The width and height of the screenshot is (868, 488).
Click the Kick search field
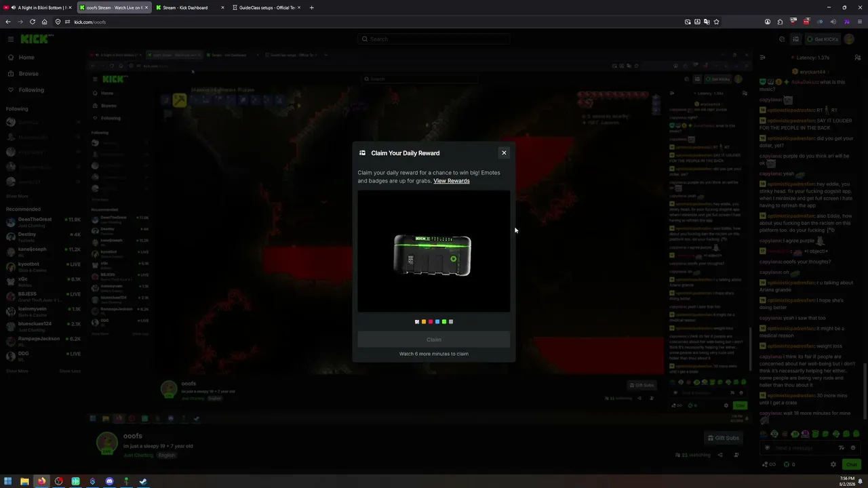click(x=434, y=39)
